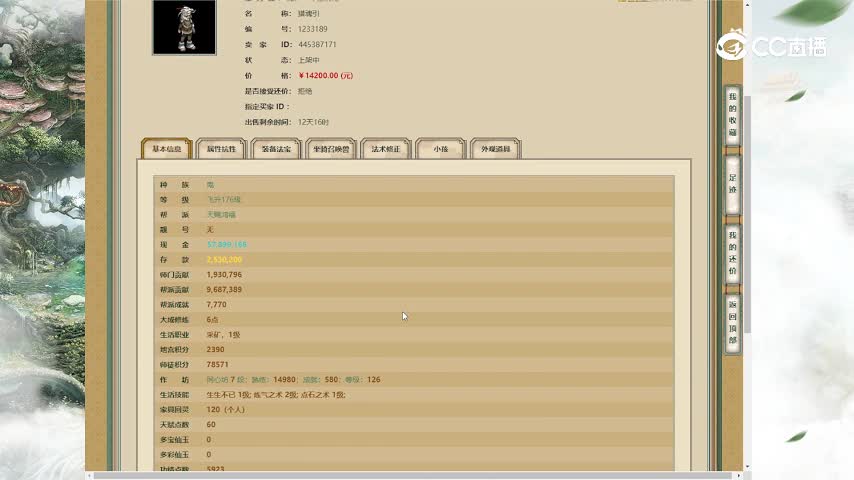This screenshot has height=480, width=854.
Task: Click the character portrait thumbnail
Action: 184,27
